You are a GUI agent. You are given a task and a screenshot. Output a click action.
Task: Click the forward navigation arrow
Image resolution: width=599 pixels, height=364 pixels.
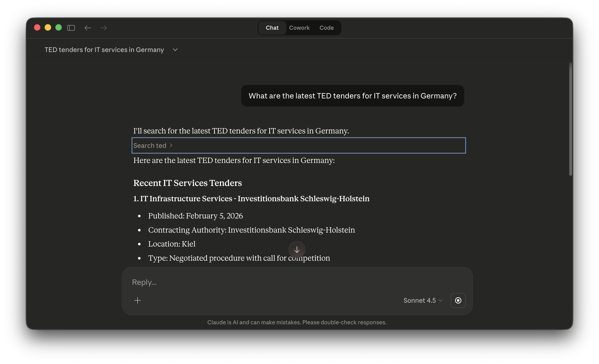[x=103, y=28]
